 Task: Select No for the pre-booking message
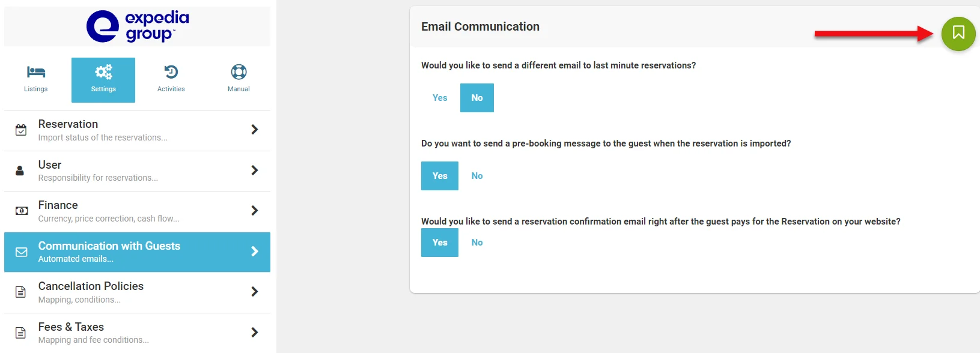pyautogui.click(x=477, y=176)
